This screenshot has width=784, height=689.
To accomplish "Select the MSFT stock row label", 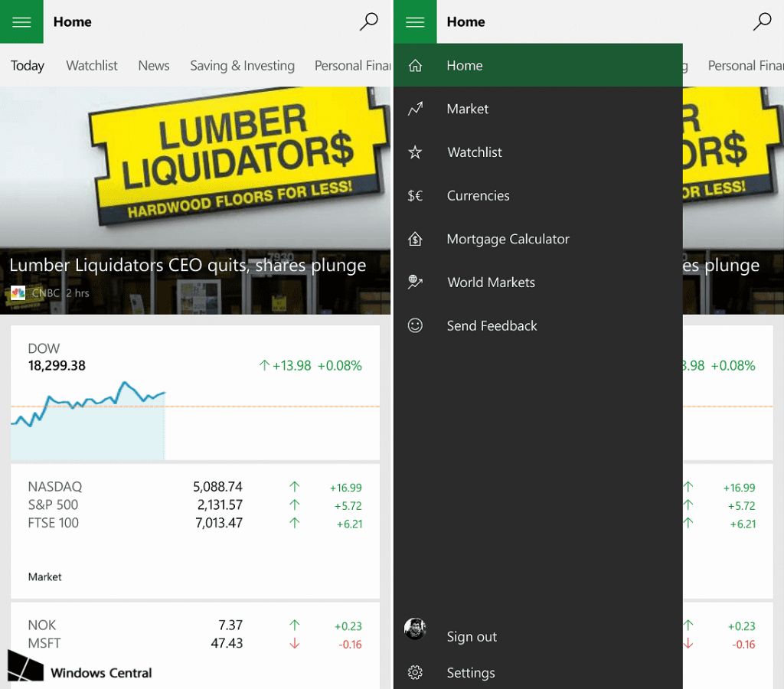I will 44,644.
